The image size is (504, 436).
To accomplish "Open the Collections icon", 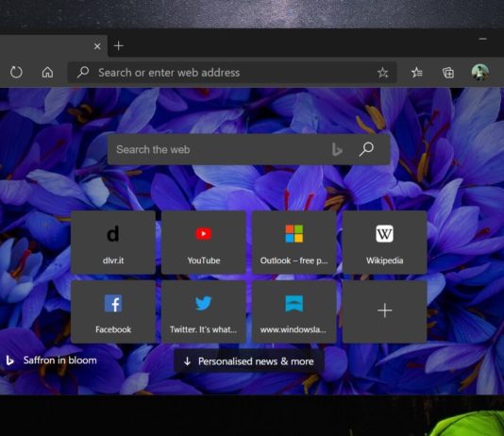I will pyautogui.click(x=448, y=73).
